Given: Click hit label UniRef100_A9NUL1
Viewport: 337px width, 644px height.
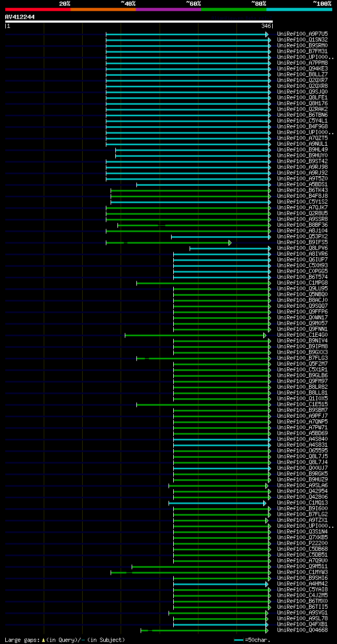Looking at the screenshot, I should pos(302,144).
